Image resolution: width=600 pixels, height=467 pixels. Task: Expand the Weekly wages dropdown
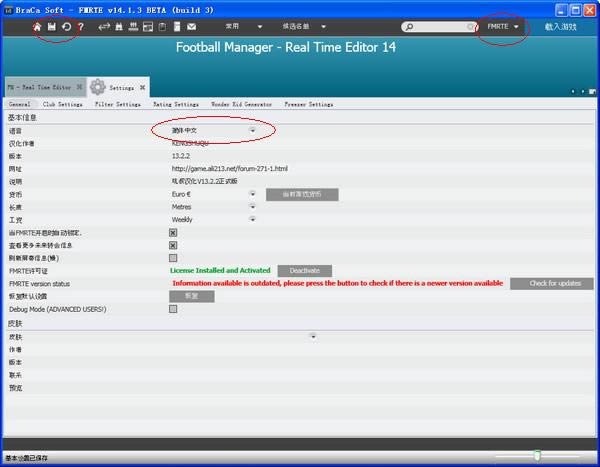(x=252, y=219)
